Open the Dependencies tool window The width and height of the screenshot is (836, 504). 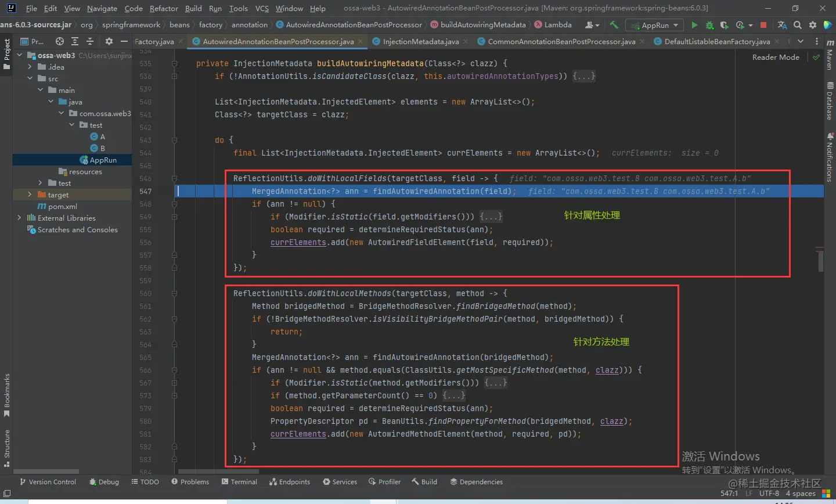(x=476, y=482)
